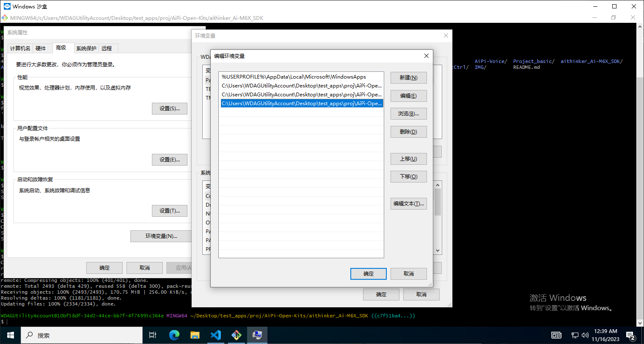
Task: Move entry up with 上移(U)
Action: point(408,159)
